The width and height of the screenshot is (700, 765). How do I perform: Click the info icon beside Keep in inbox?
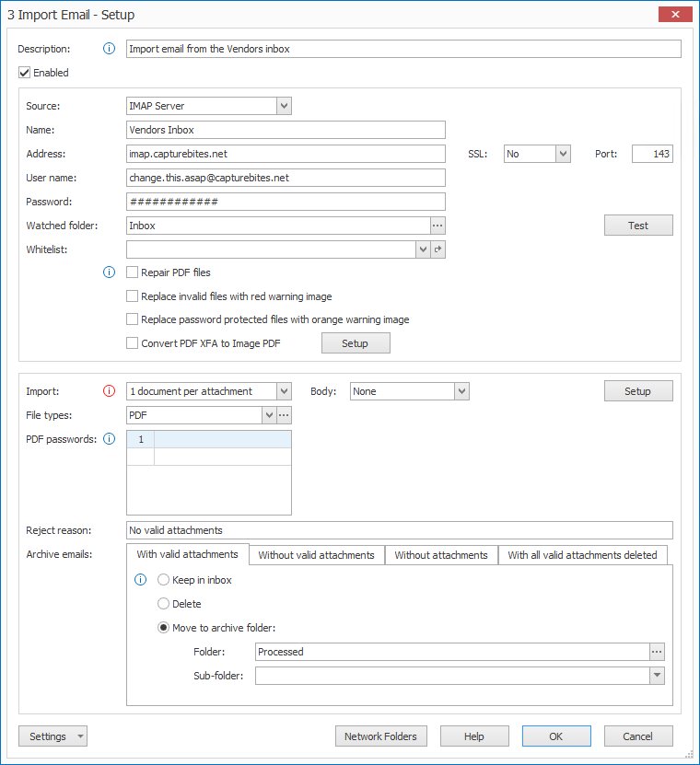pos(140,580)
